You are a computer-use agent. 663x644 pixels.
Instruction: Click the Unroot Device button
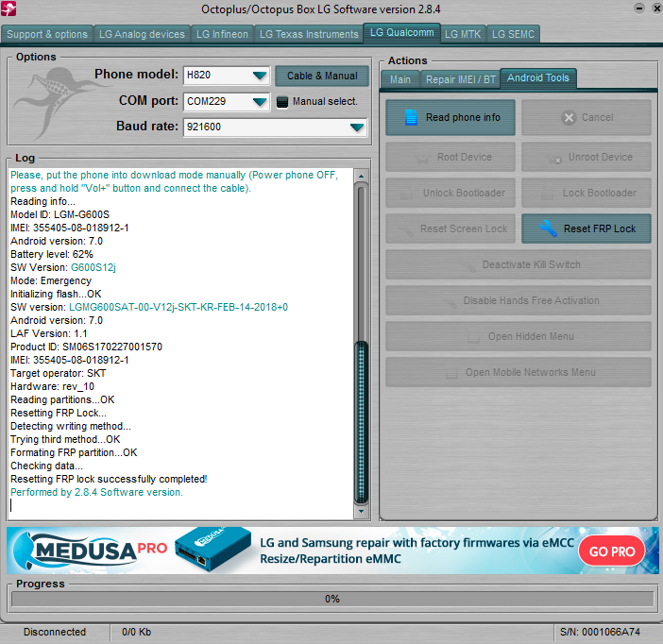[586, 157]
